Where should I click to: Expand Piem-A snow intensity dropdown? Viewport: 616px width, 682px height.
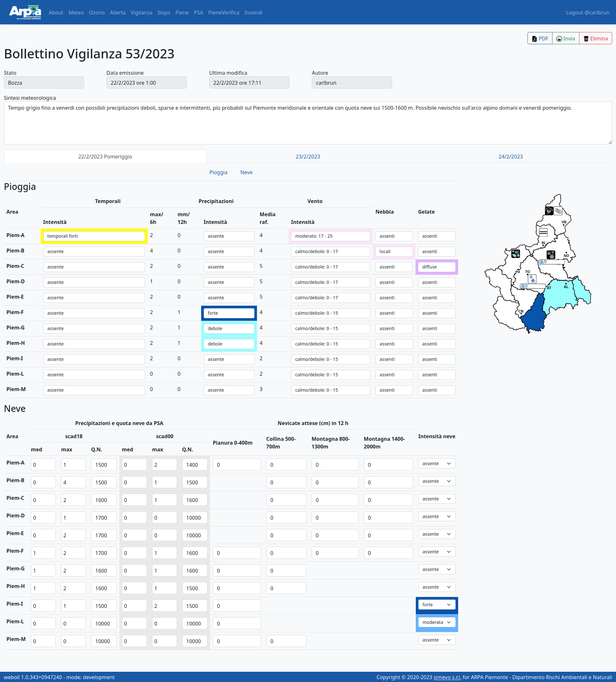[436, 464]
